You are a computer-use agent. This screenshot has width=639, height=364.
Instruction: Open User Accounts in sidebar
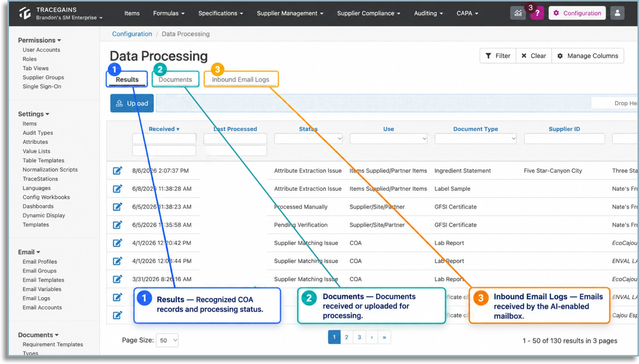coord(41,50)
